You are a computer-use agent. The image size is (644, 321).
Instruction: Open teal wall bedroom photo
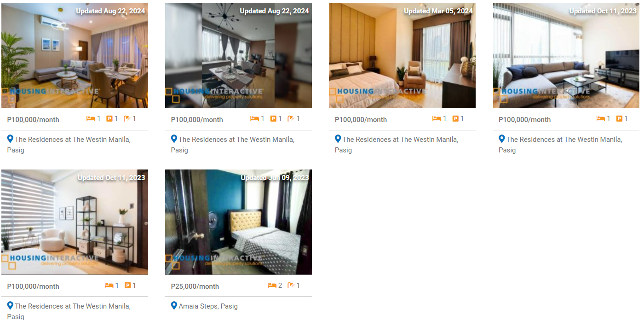238,222
